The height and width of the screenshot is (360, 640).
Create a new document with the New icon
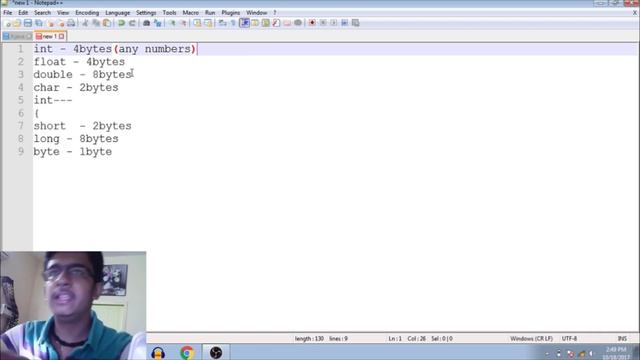[7, 23]
